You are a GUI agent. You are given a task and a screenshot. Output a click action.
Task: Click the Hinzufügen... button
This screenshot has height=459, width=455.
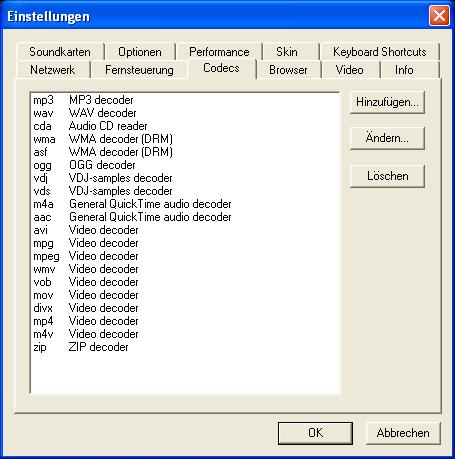tap(387, 102)
